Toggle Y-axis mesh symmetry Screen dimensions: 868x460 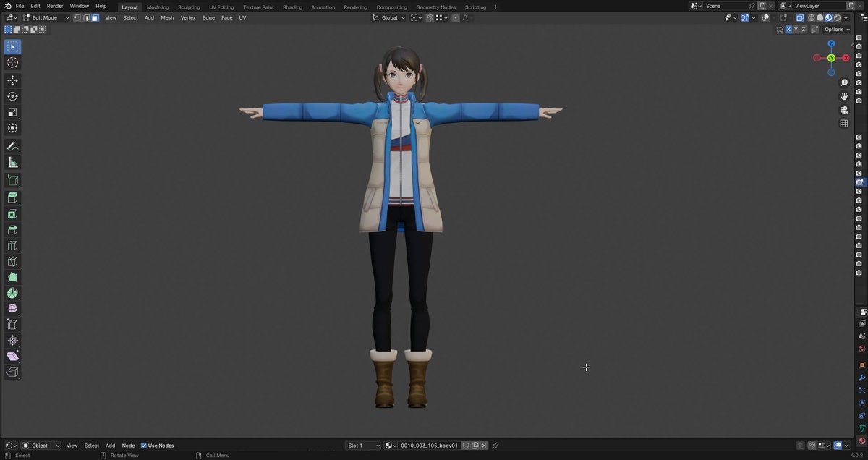pyautogui.click(x=796, y=30)
